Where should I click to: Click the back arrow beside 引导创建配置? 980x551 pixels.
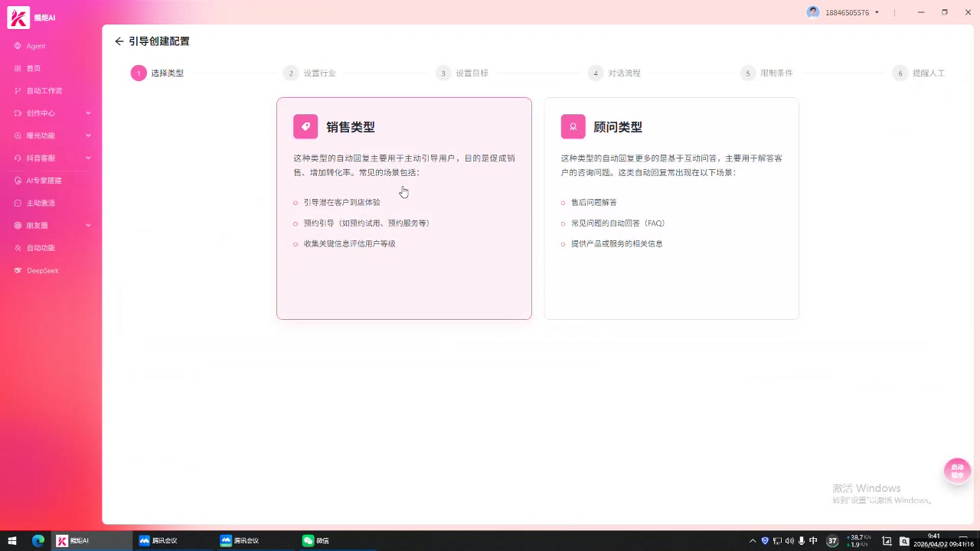click(x=119, y=41)
